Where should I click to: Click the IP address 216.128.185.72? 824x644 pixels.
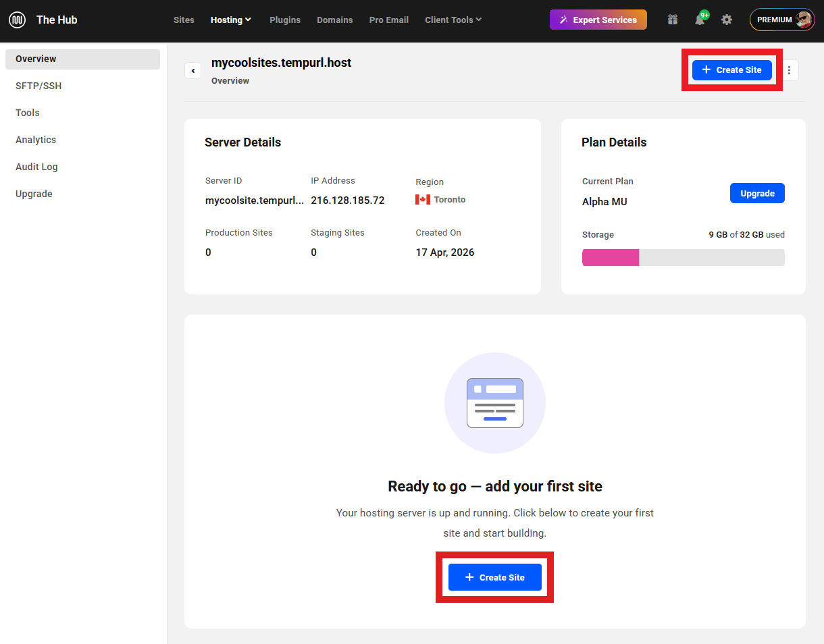pos(348,200)
